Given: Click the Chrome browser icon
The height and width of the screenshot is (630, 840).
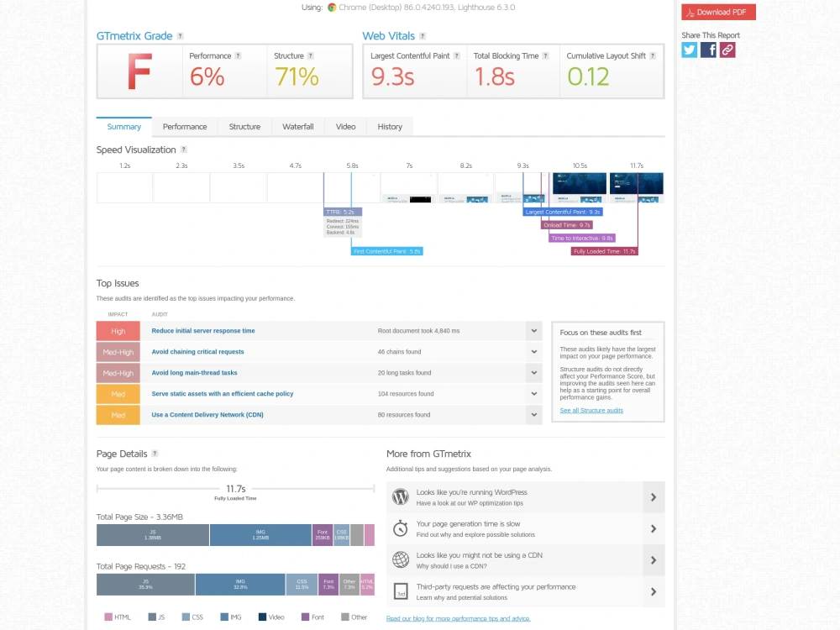Looking at the screenshot, I should coord(332,8).
